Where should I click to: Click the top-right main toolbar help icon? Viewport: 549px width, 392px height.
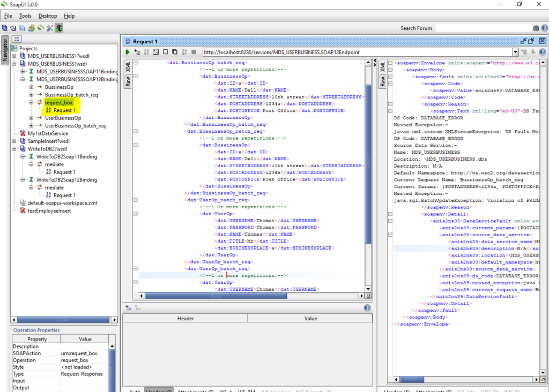[x=545, y=28]
